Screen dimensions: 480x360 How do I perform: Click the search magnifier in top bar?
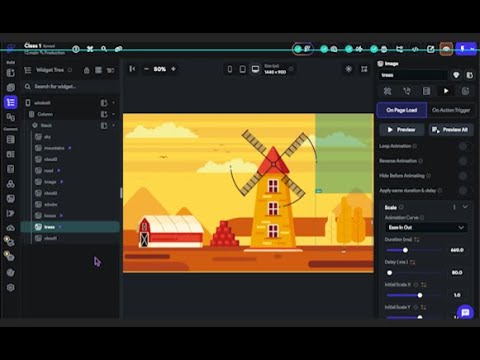pyautogui.click(x=104, y=49)
